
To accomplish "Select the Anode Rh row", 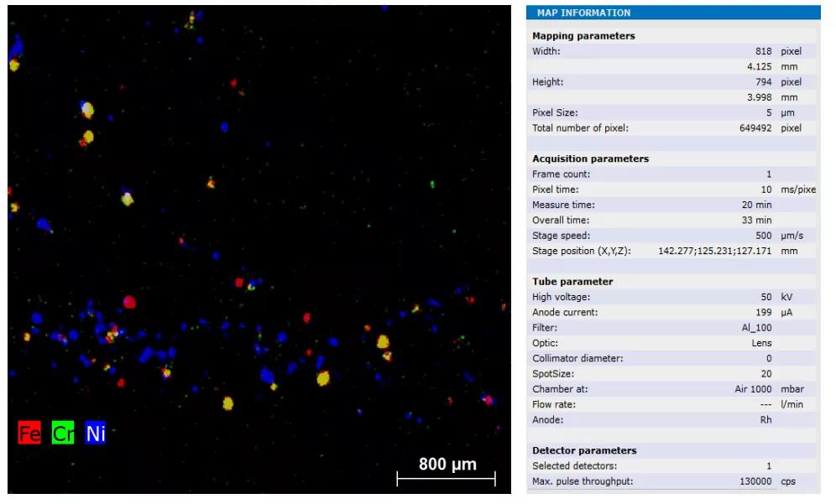I will [671, 420].
